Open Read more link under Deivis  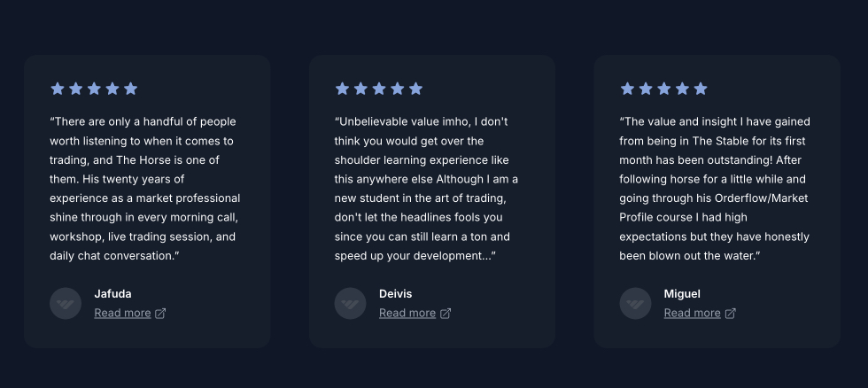pyautogui.click(x=407, y=313)
